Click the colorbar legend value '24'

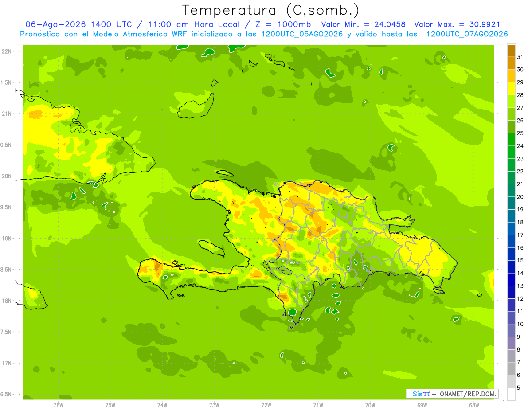[520, 146]
